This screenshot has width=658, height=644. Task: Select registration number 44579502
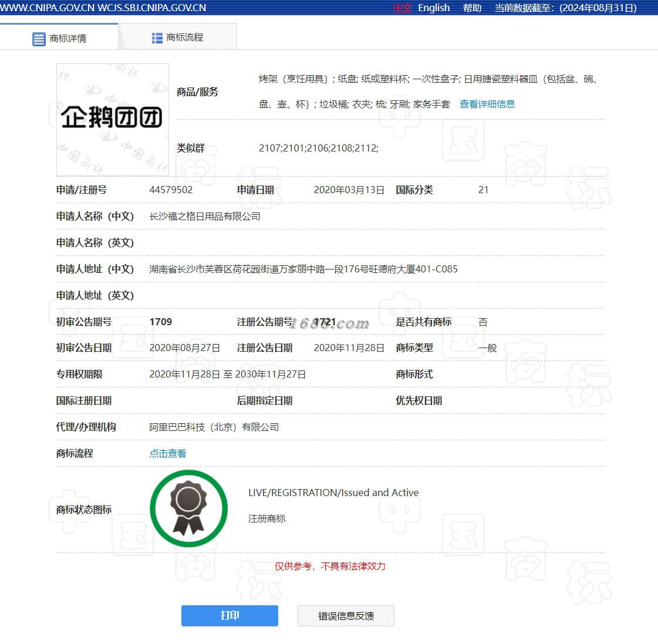tap(171, 190)
